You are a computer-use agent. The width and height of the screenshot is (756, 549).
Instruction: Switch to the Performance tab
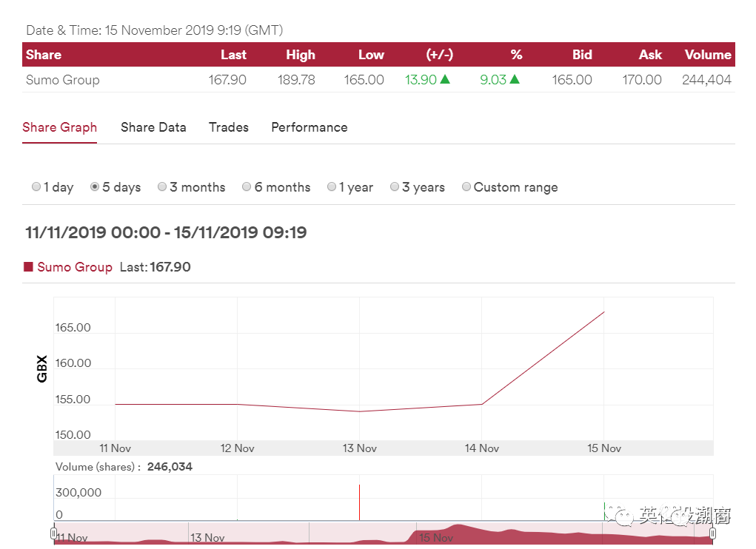point(309,127)
